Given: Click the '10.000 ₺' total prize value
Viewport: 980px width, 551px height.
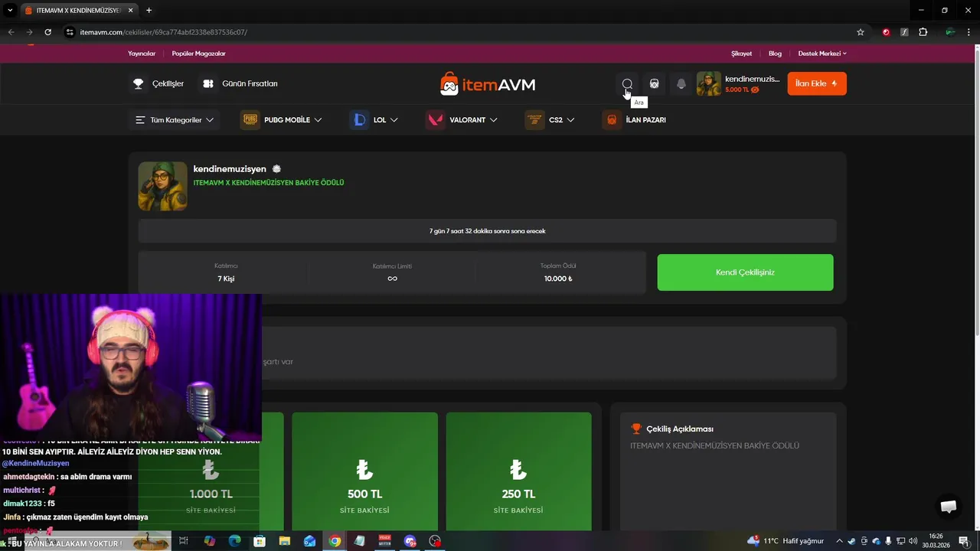Looking at the screenshot, I should 558,279.
